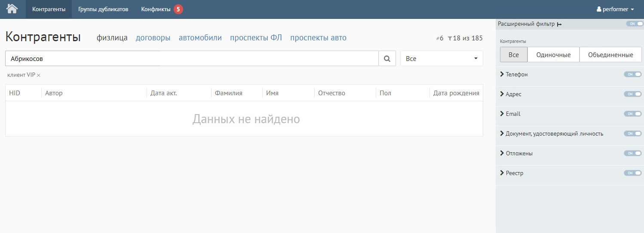Toggle the Документ, удостоверяющий личность switch
644x233 pixels.
[632, 133]
